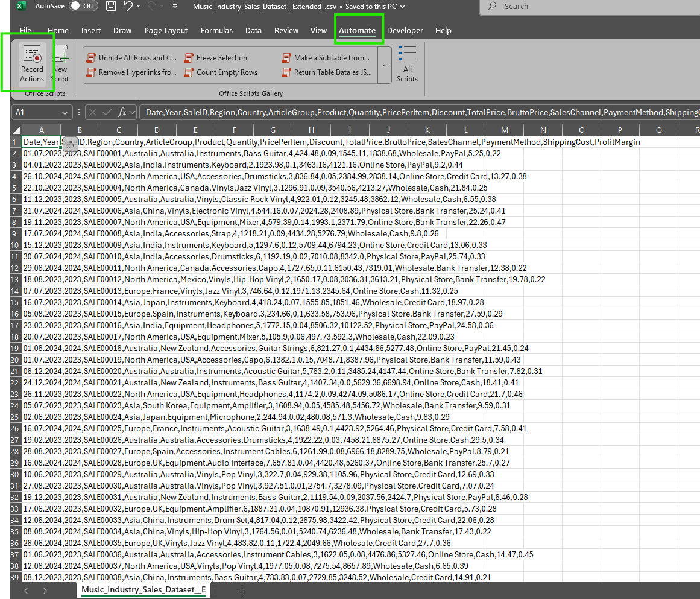
Task: Click the Save icon in title bar
Action: point(111,6)
